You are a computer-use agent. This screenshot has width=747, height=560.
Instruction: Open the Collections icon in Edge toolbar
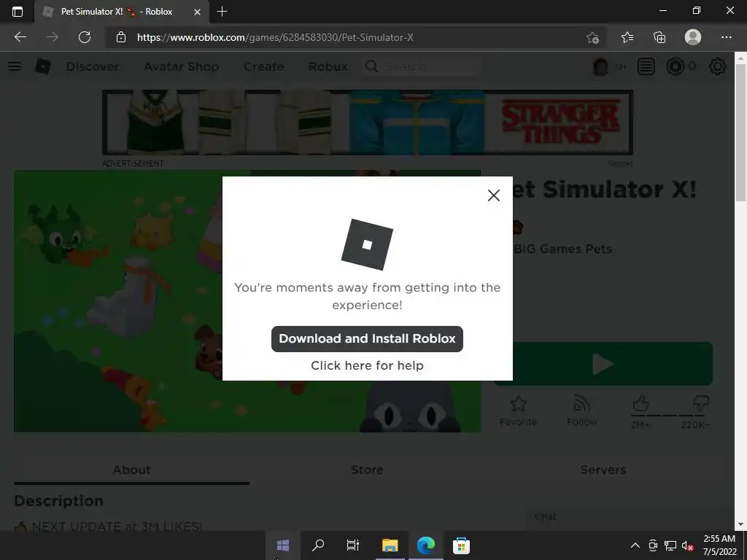[x=659, y=37]
